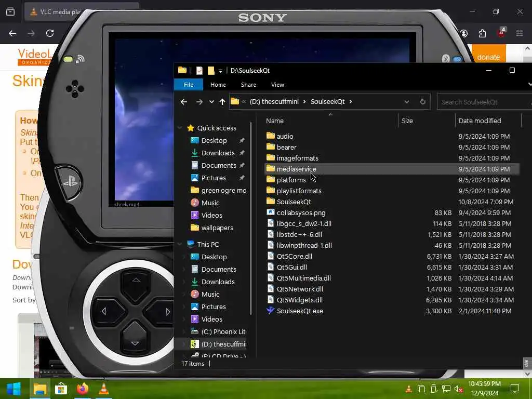This screenshot has height=399, width=532.
Task: Click the Search SoulseekQt field
Action: click(x=484, y=102)
